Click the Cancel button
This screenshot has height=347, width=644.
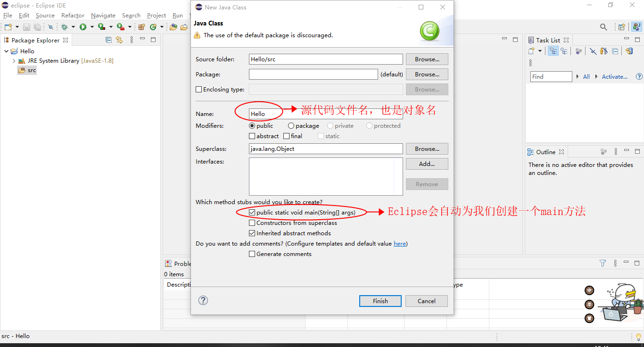point(427,301)
